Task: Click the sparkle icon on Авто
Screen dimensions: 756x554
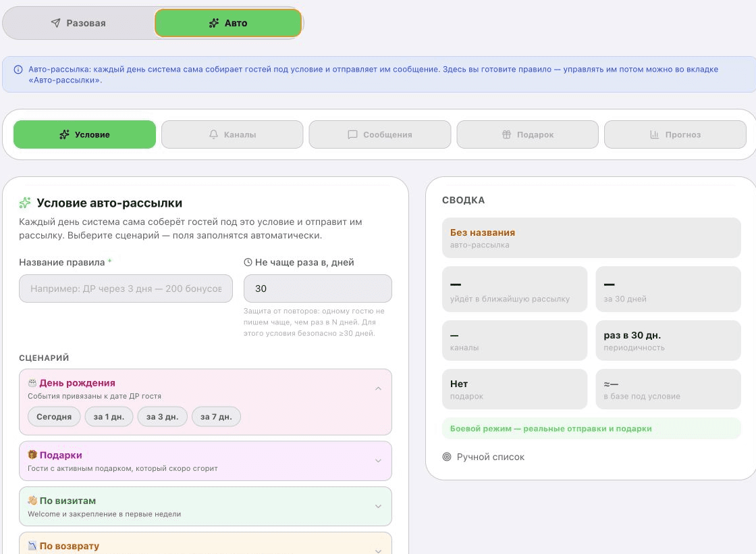Action: click(214, 23)
